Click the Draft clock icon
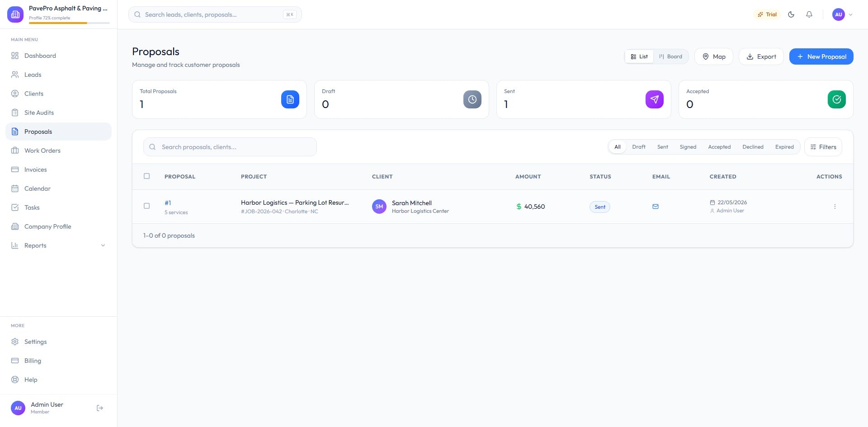 (x=472, y=99)
